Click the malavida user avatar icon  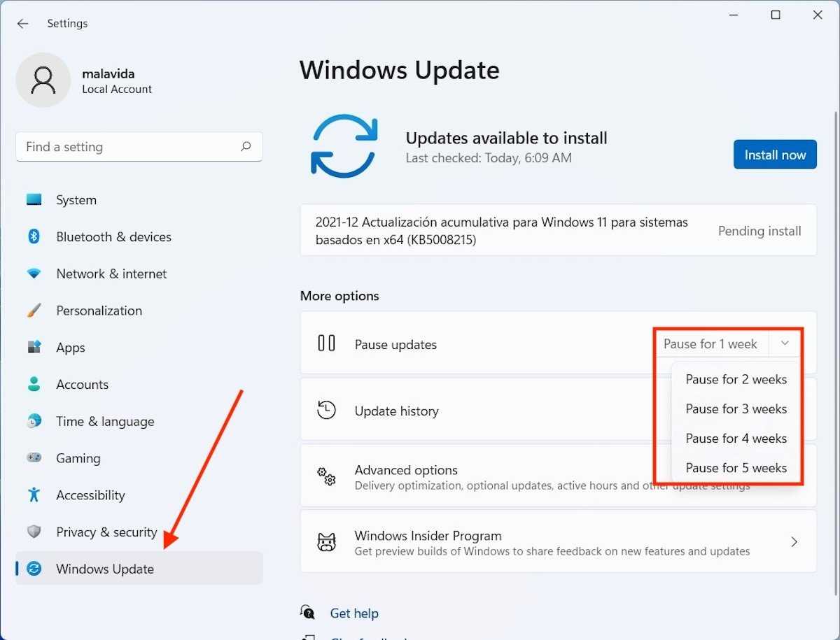(x=43, y=80)
